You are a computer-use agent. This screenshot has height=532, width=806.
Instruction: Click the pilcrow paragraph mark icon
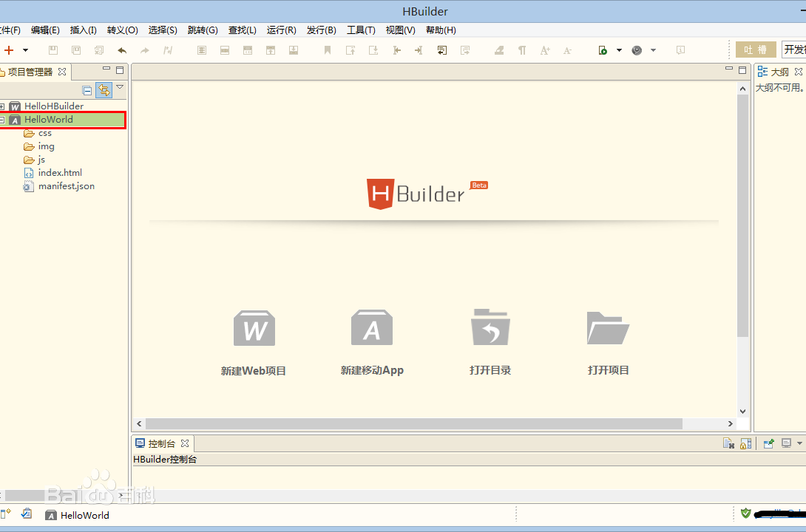[522, 50]
